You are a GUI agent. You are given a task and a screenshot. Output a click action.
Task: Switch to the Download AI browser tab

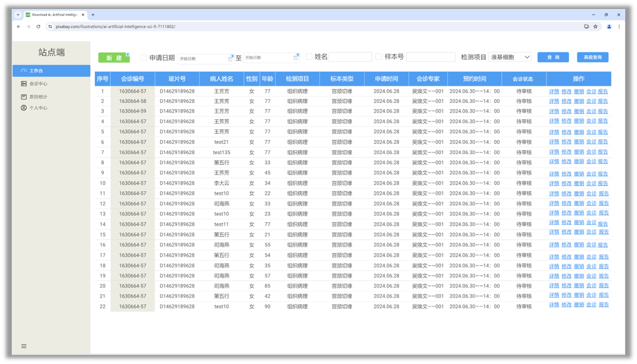click(55, 14)
